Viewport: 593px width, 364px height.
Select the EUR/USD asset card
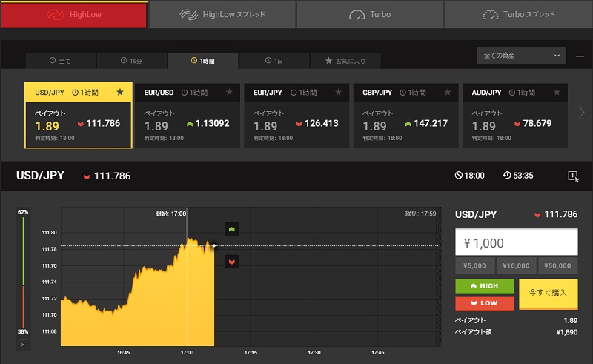point(188,115)
